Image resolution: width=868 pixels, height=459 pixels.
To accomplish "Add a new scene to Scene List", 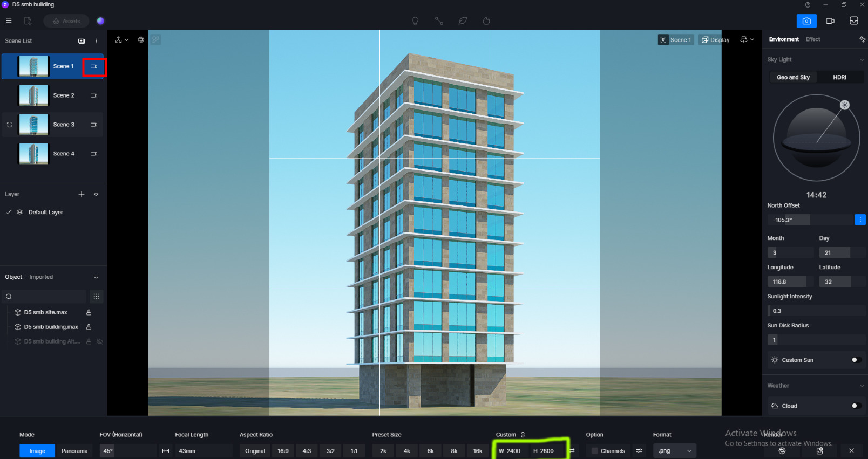I will 82,41.
